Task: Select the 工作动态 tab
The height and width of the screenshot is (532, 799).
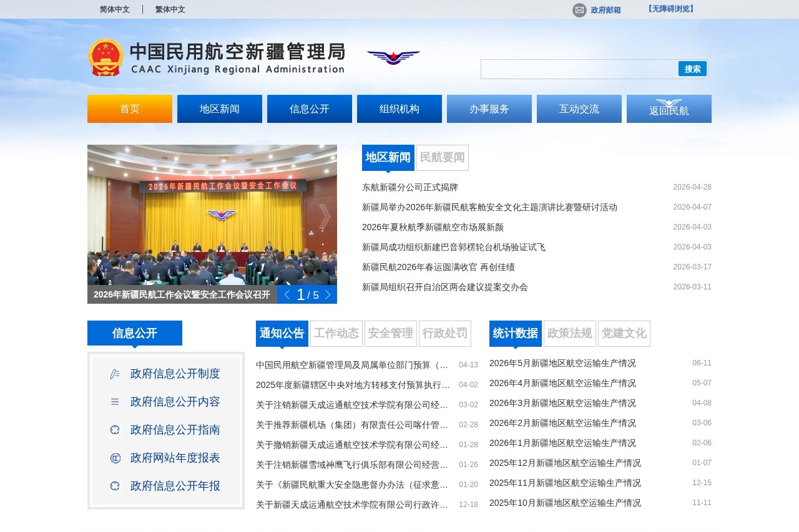Action: point(336,333)
